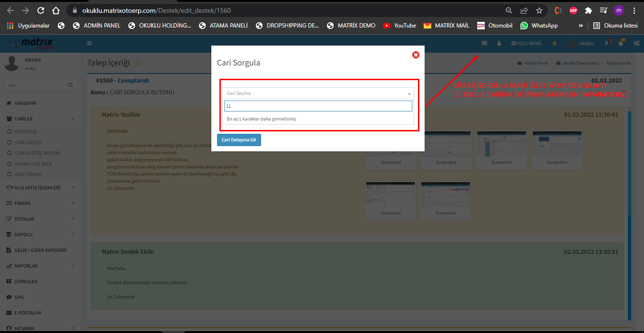Favorite page with star beside Talep İçeriği
The height and width of the screenshot is (333, 644).
tap(139, 63)
